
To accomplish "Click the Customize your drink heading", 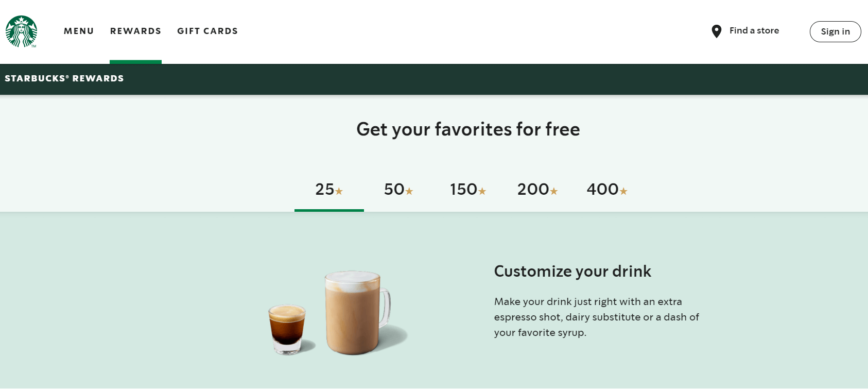I will [572, 271].
